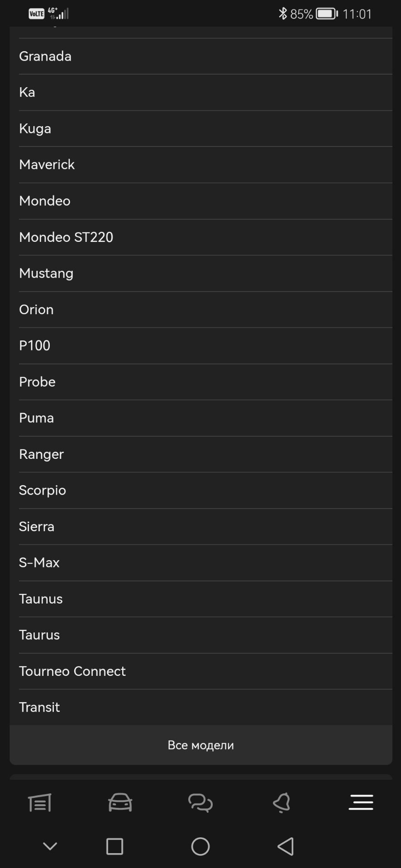Open the notifications bell icon
The height and width of the screenshot is (868, 401).
point(281,803)
